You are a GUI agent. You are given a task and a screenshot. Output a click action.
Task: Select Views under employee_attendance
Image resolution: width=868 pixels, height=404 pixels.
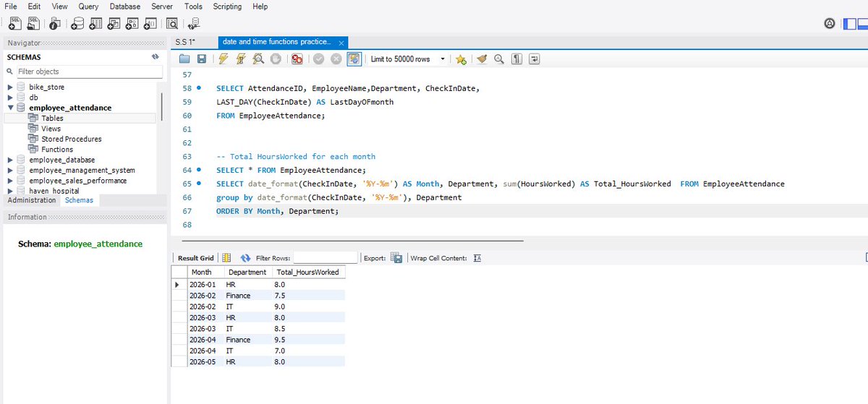[51, 129]
